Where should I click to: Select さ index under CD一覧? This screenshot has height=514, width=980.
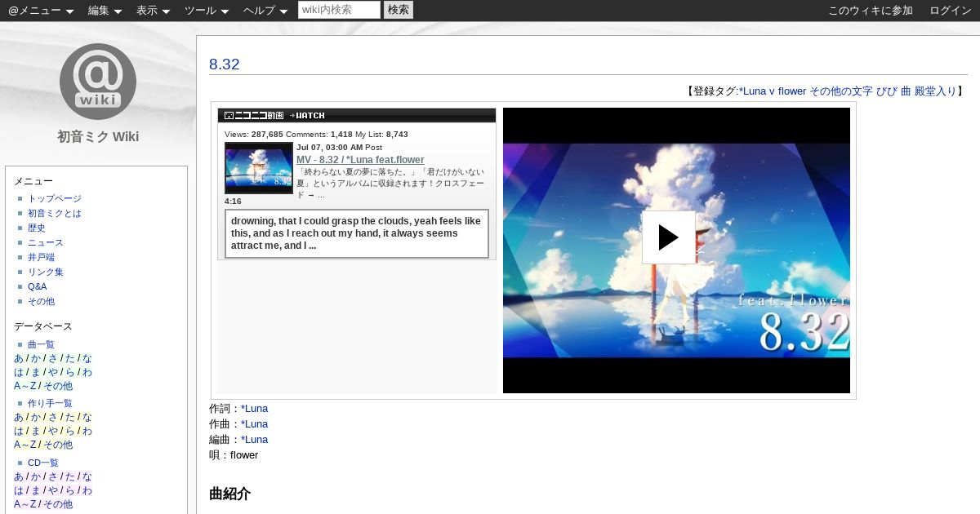click(x=53, y=476)
